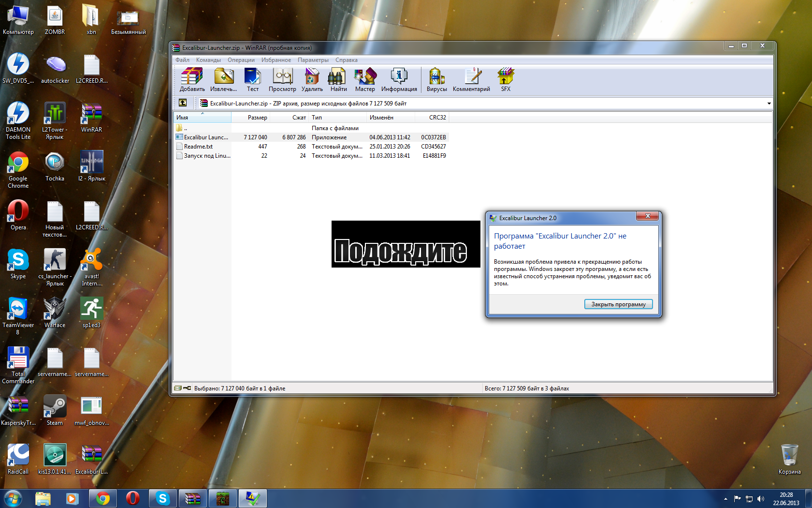This screenshot has height=508, width=812.
Task: Open the Команды menu
Action: pyautogui.click(x=208, y=60)
